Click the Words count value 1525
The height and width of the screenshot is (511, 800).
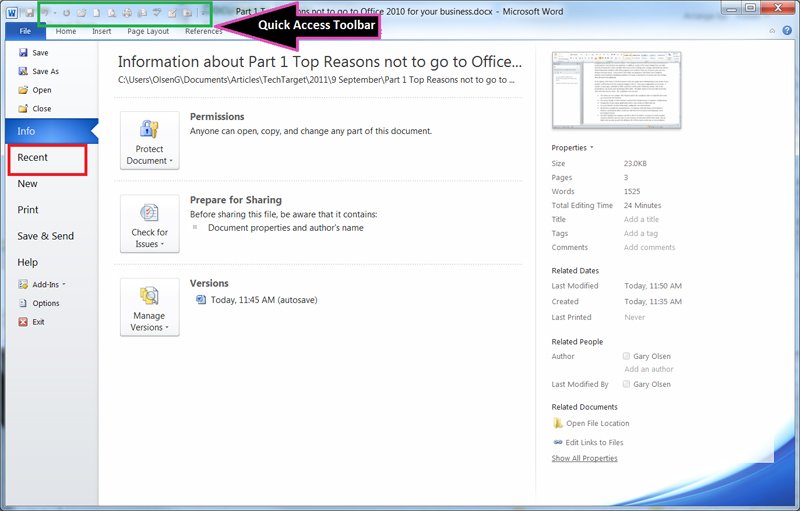coord(632,191)
